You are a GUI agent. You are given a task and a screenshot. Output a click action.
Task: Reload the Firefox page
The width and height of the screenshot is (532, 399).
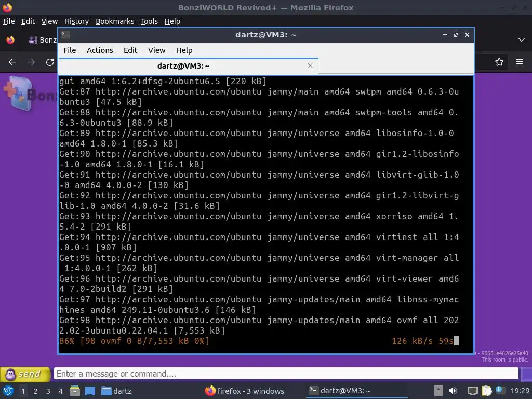[x=50, y=62]
